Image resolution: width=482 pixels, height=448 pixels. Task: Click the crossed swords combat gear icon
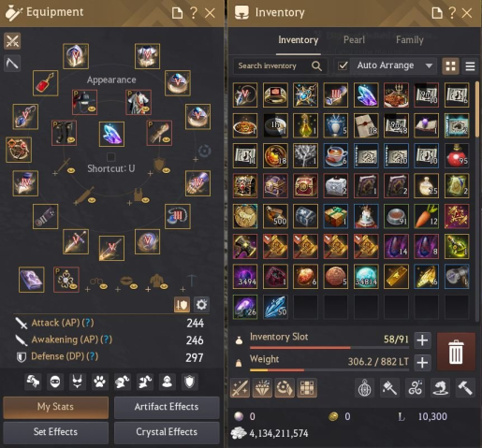click(12, 41)
